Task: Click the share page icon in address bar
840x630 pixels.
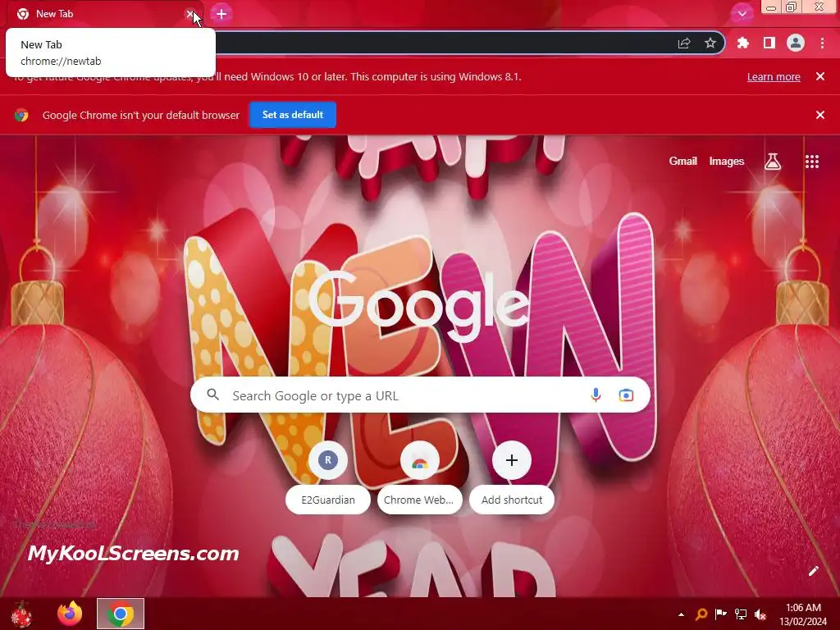Action: 684,43
